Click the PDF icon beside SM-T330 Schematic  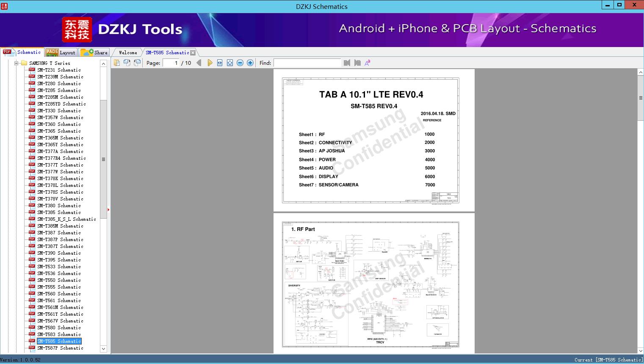32,111
